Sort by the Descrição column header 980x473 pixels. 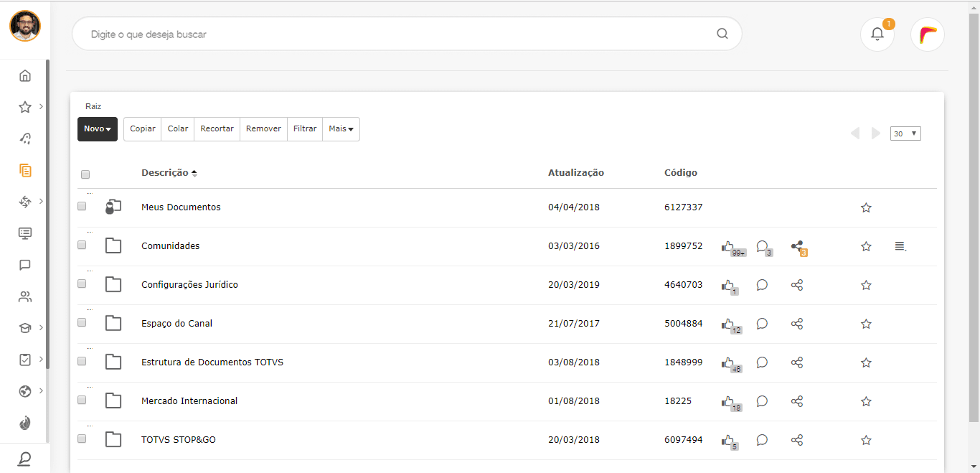[x=165, y=173]
